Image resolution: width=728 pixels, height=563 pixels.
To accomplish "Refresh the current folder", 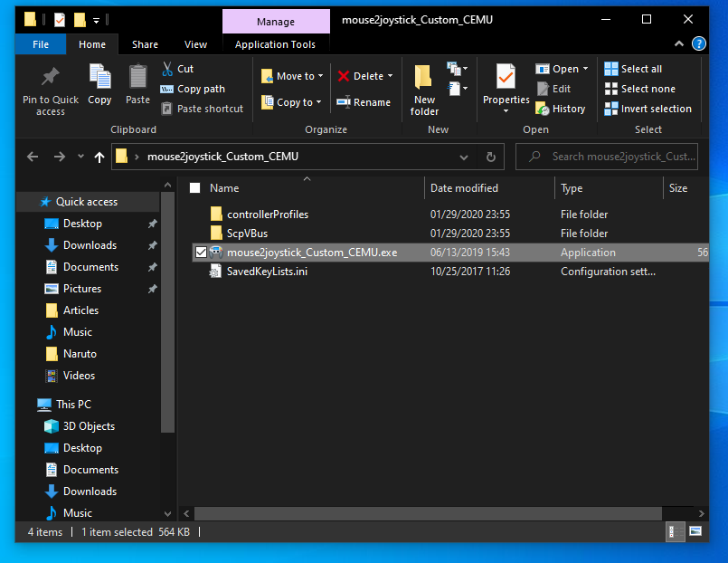I will [x=491, y=157].
